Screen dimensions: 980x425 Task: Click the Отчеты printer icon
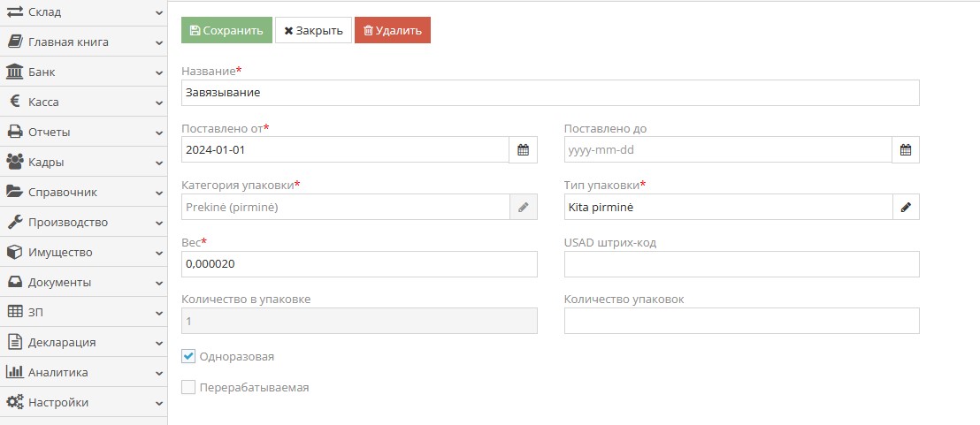pyautogui.click(x=14, y=132)
